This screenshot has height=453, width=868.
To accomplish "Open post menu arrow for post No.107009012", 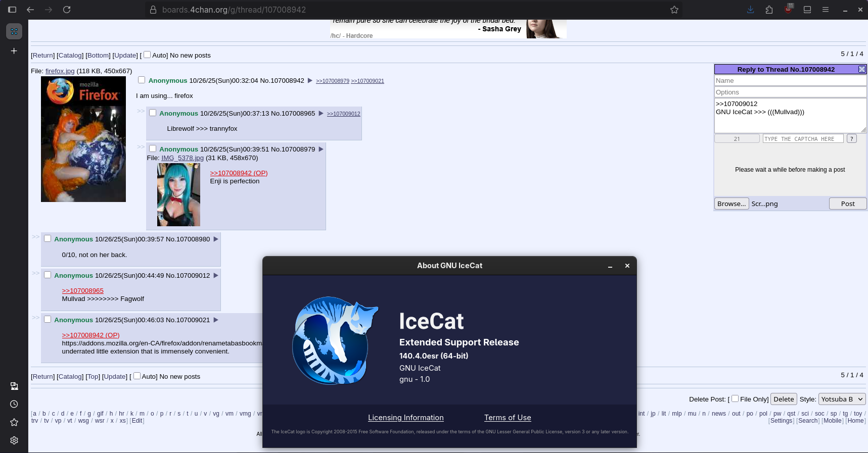I will [x=215, y=276].
